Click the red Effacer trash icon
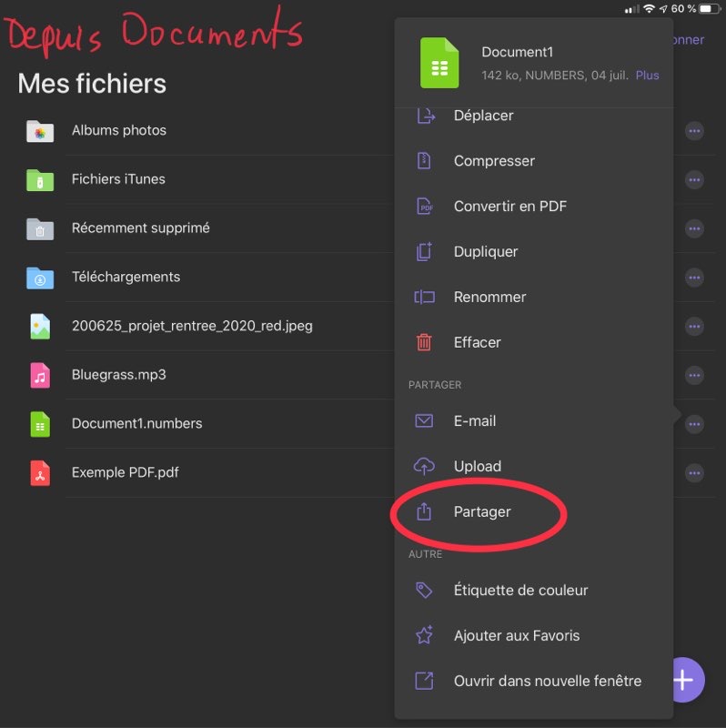The width and height of the screenshot is (726, 728). (x=424, y=343)
